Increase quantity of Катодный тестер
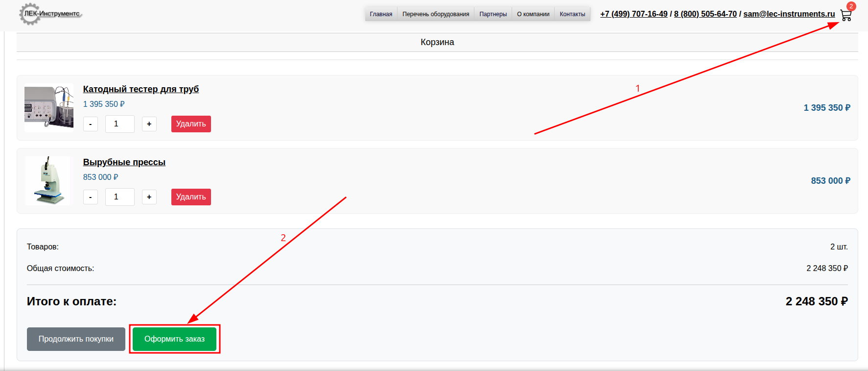 (x=149, y=124)
